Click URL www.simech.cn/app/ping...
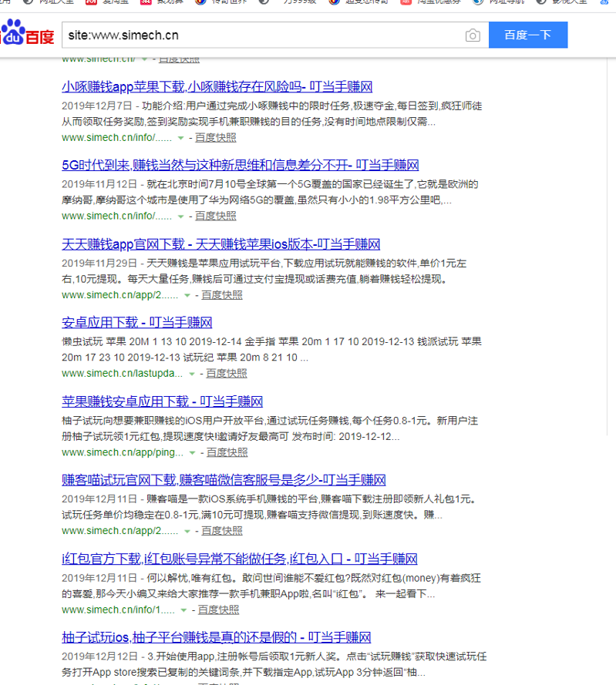The width and height of the screenshot is (616, 685). coord(123,452)
